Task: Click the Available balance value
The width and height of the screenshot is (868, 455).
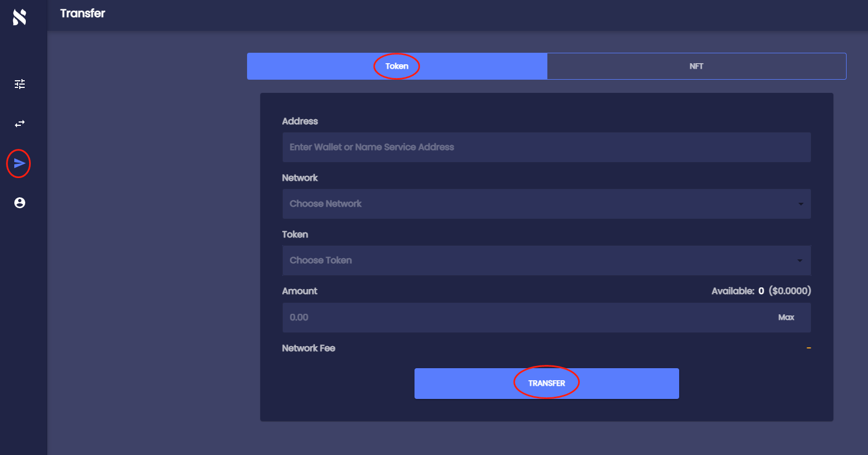Action: pos(761,291)
